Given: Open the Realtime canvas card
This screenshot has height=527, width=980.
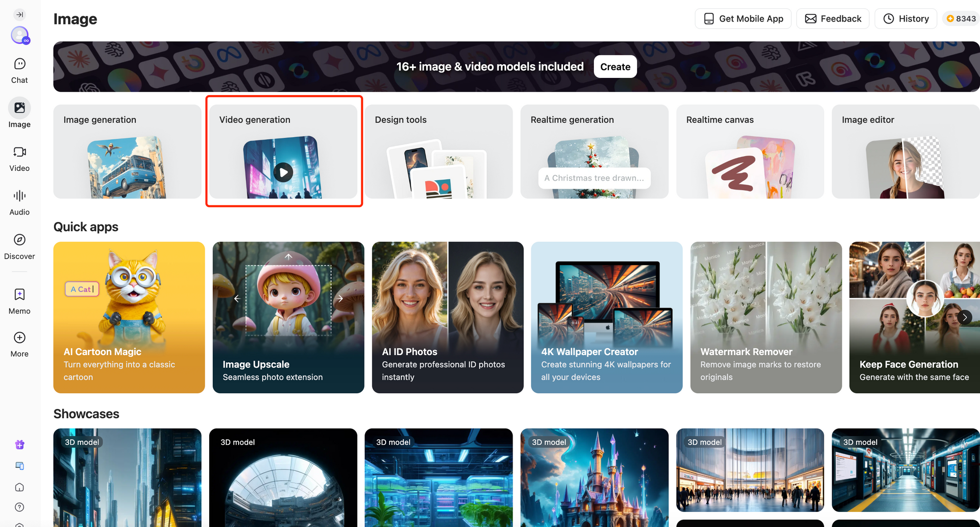Looking at the screenshot, I should click(x=750, y=151).
